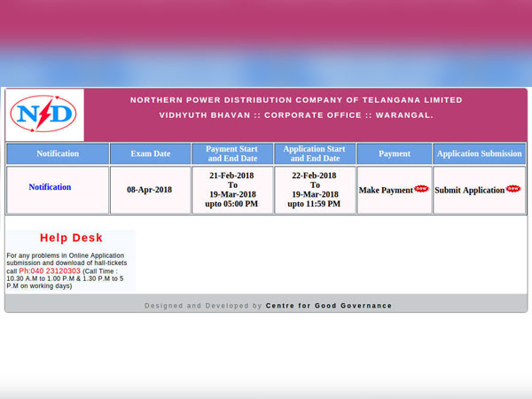Click the help desk phone number 040 23120303

point(50,271)
